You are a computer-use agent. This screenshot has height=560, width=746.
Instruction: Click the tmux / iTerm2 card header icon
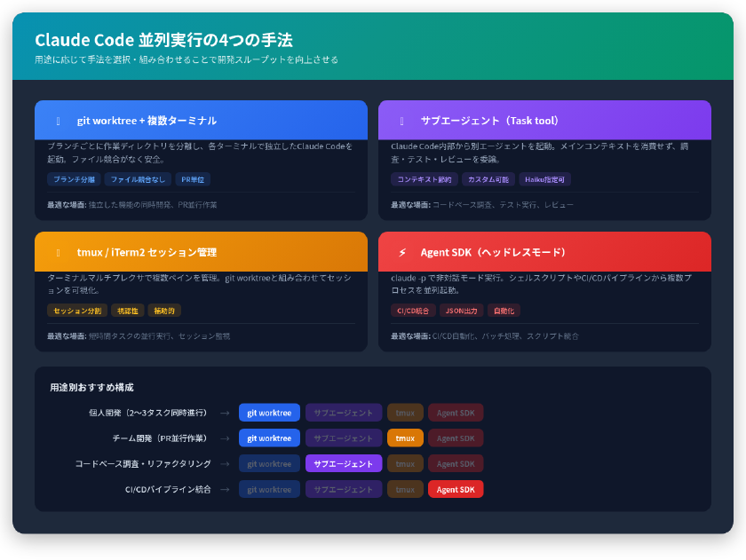[57, 251]
